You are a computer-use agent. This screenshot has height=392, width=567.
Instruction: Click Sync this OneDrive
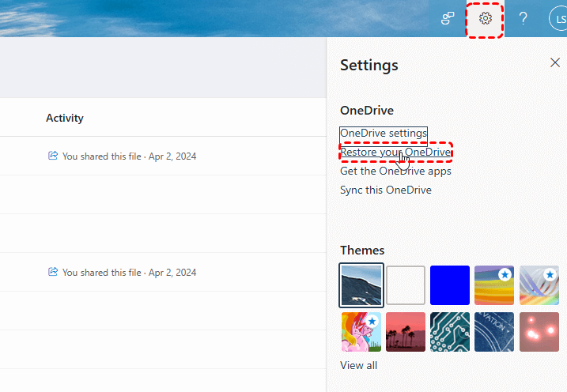(386, 190)
